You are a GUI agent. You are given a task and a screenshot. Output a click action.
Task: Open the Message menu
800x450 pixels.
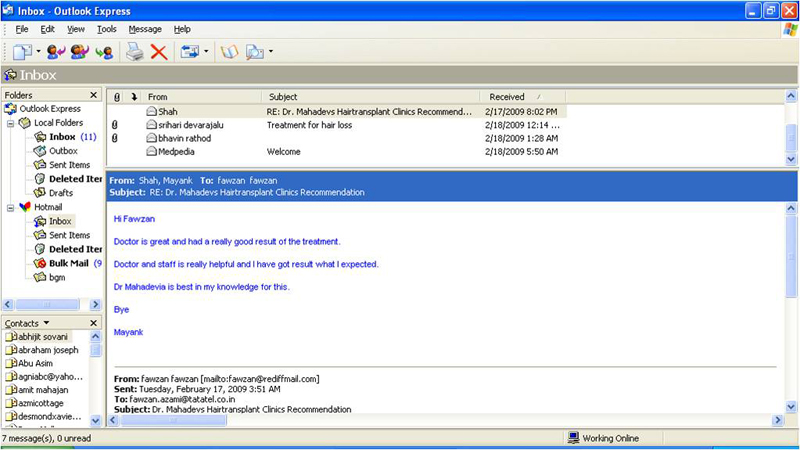point(145,29)
